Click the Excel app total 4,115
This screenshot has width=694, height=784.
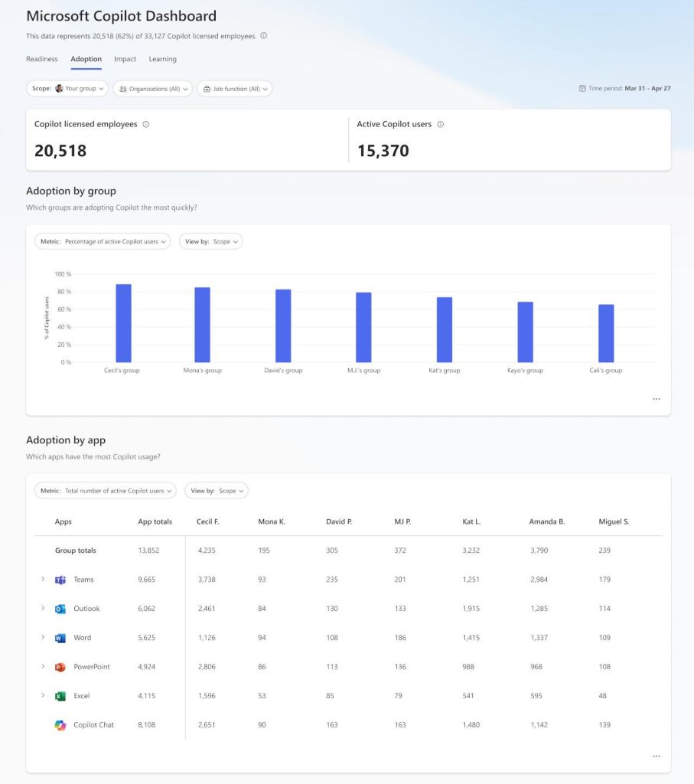click(x=146, y=695)
